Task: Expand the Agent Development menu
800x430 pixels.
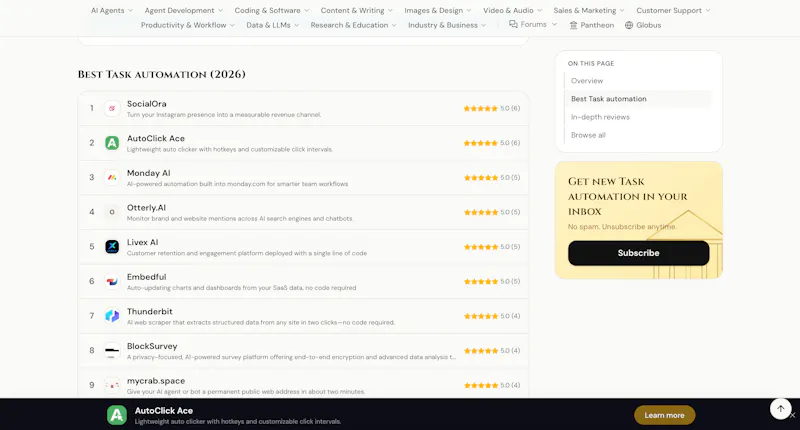Action: point(184,10)
